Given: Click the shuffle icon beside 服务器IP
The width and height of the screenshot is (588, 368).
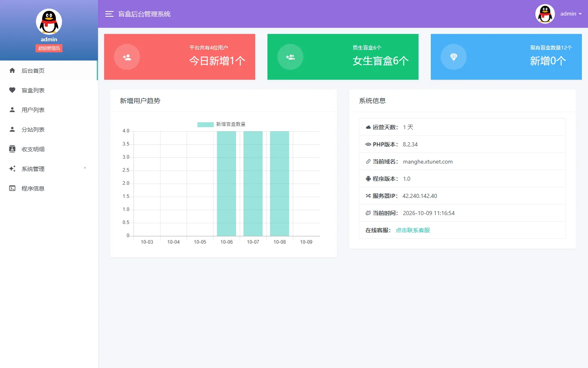Looking at the screenshot, I should 368,196.
